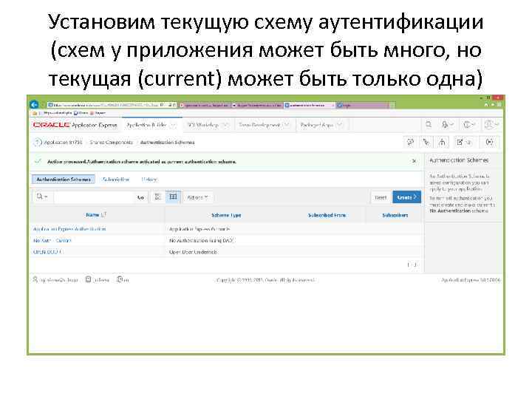This screenshot has width=532, height=399.
Task: Click the Subscribers column header
Action: coord(395,215)
